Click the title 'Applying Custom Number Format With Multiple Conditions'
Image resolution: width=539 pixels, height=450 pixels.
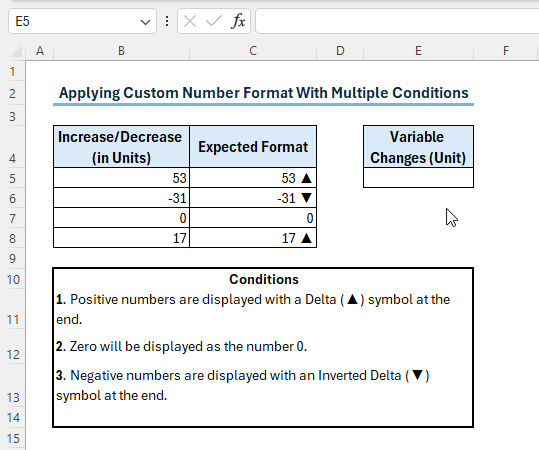[x=263, y=93]
